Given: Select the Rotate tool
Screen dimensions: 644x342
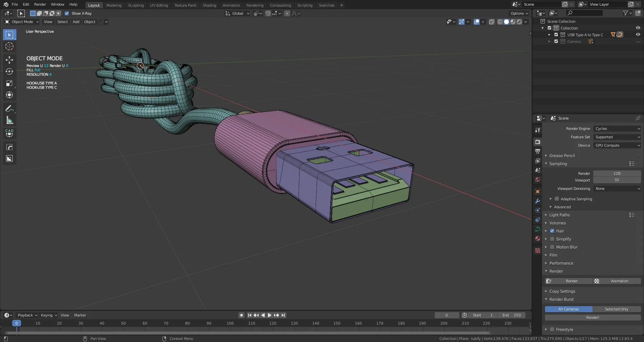Looking at the screenshot, I should pyautogui.click(x=9, y=72).
